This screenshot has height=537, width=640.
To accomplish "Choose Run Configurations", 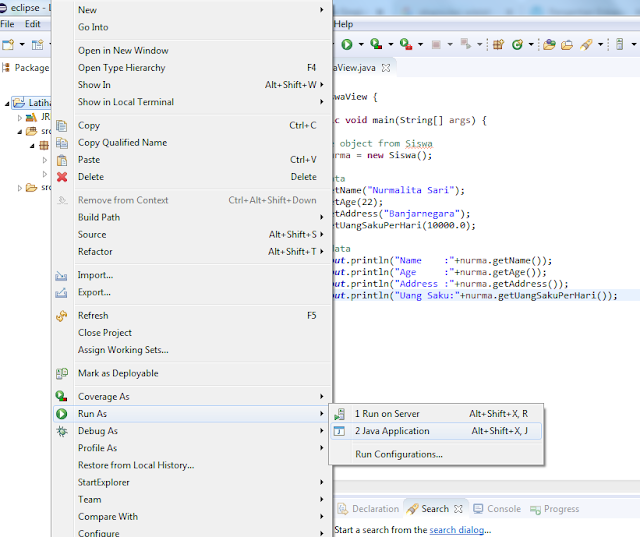I will click(436, 455).
